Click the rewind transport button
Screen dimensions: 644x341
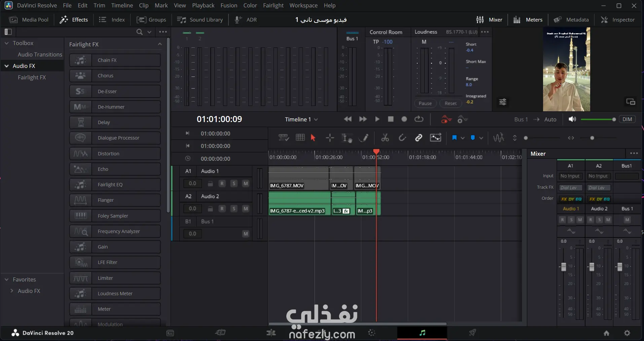tap(348, 119)
